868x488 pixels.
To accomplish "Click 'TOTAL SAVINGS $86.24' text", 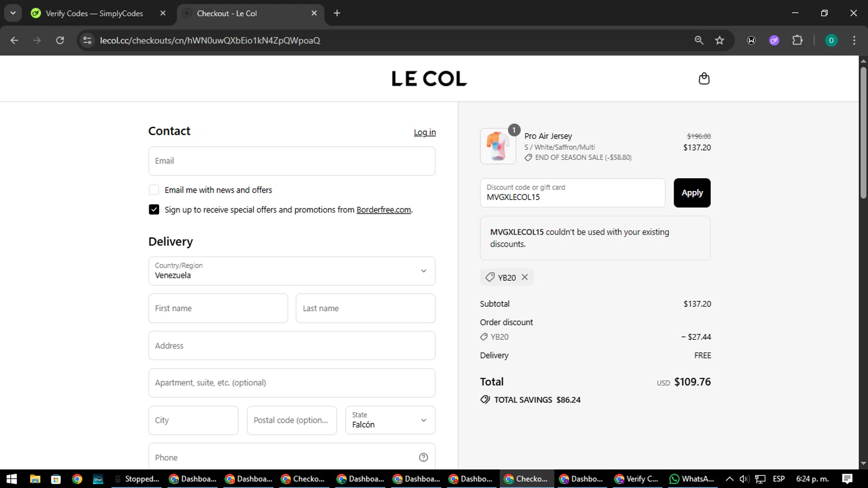I will [x=537, y=400].
